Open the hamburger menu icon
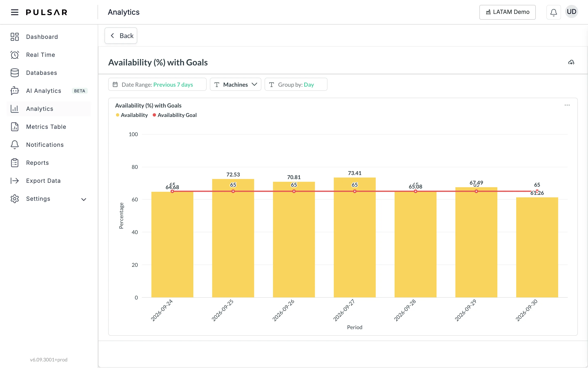 pos(14,12)
